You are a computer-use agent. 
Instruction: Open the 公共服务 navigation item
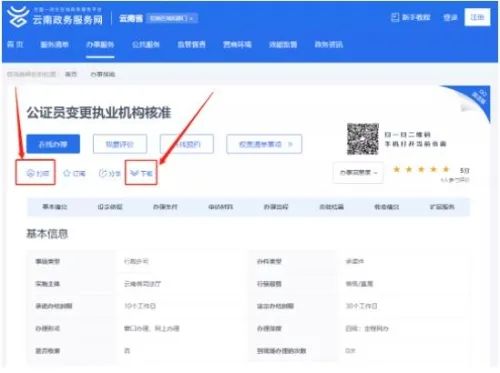(146, 44)
